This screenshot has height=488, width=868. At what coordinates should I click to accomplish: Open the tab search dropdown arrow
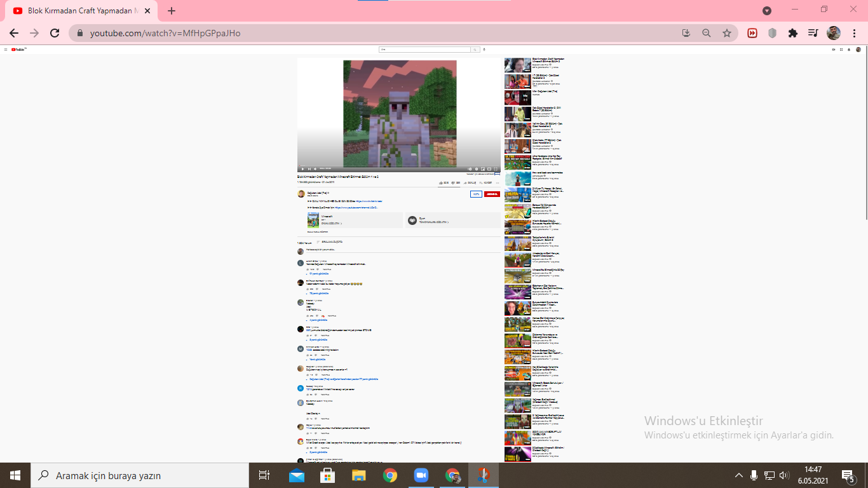[767, 11]
